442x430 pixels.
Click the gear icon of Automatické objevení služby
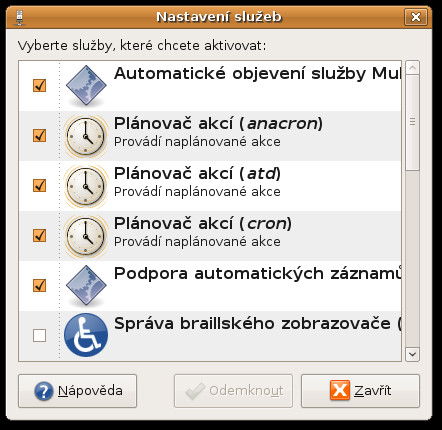coord(86,86)
